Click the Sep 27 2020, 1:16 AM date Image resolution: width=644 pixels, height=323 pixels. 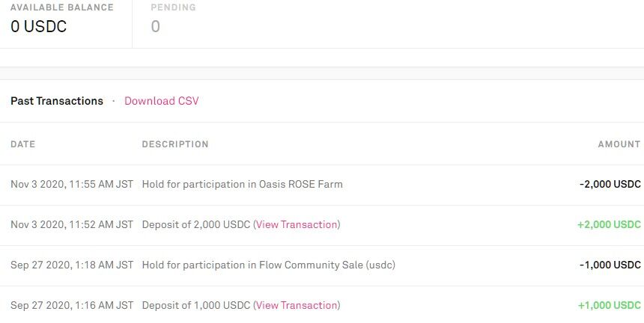[x=72, y=305]
